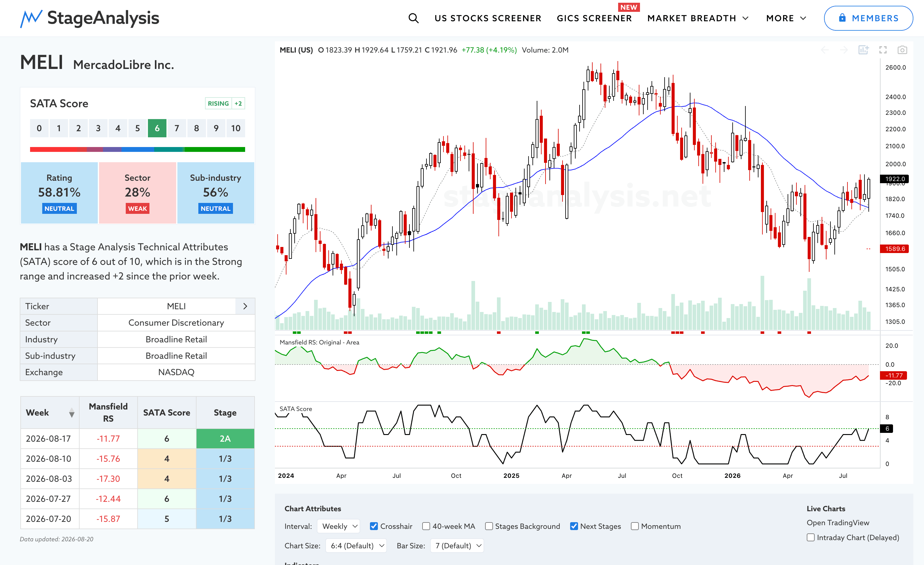Click the chart back arrow icon

click(825, 50)
